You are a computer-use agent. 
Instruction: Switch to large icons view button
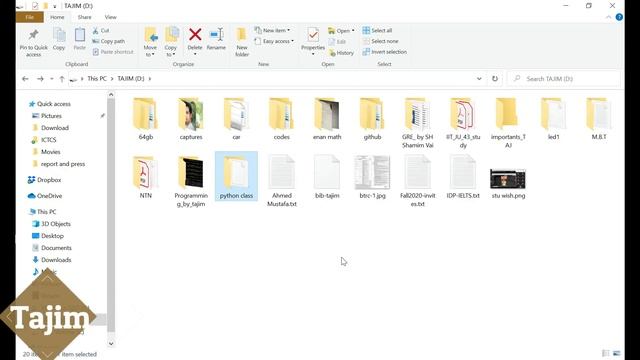click(x=616, y=353)
